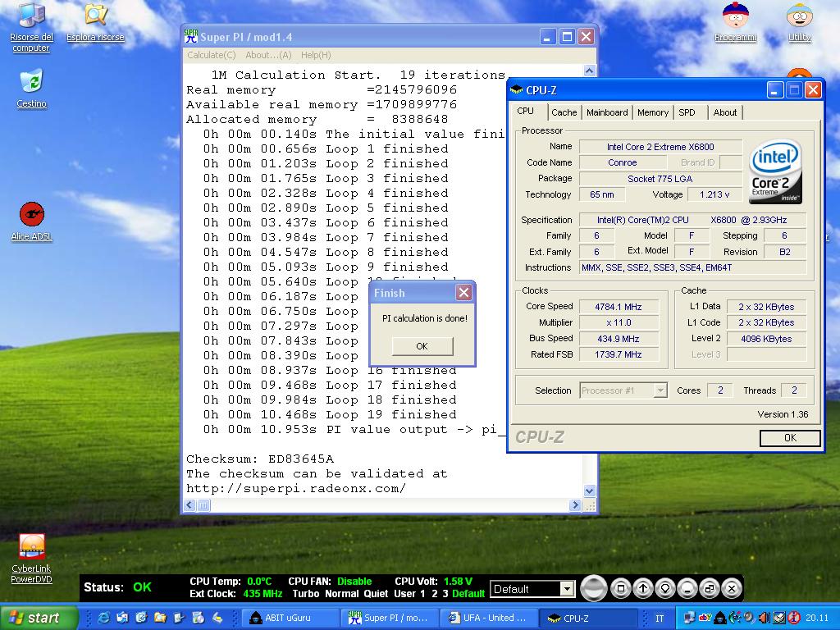Confirm OK in the Finish dialog
The width and height of the screenshot is (840, 630).
pyautogui.click(x=422, y=346)
